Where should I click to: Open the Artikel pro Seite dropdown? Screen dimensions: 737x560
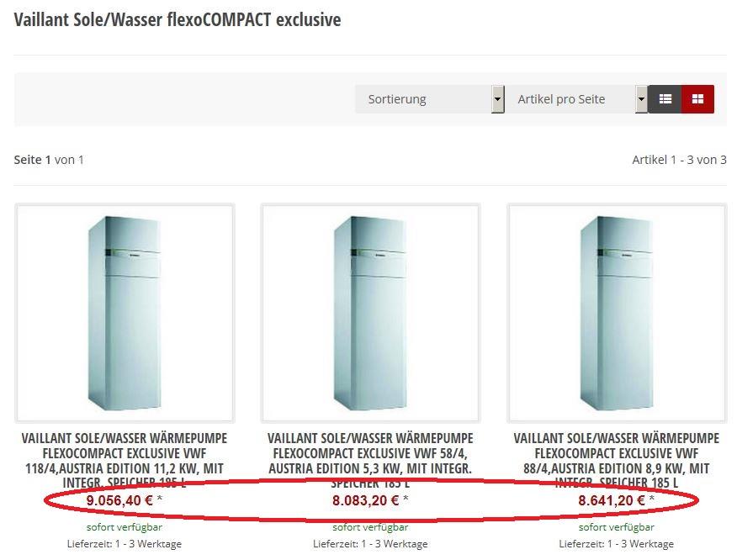576,99
